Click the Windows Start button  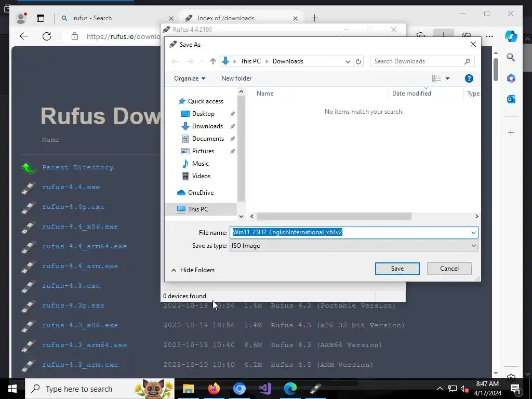click(x=12, y=389)
